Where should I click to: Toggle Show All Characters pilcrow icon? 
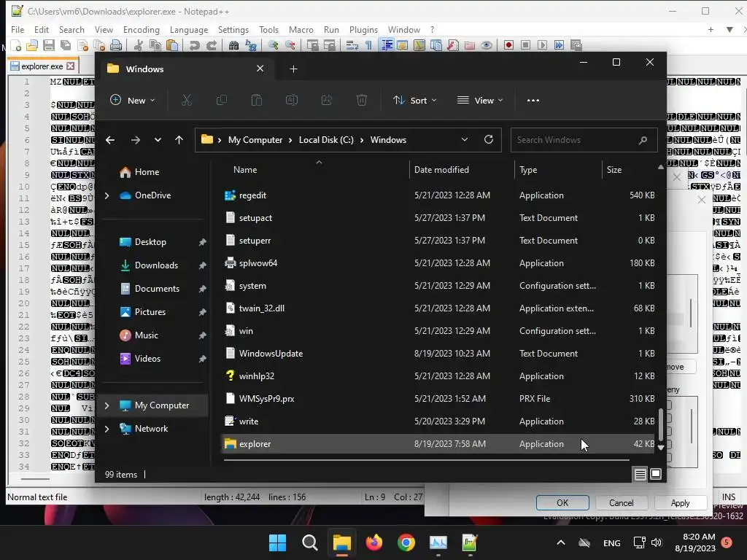pos(368,45)
